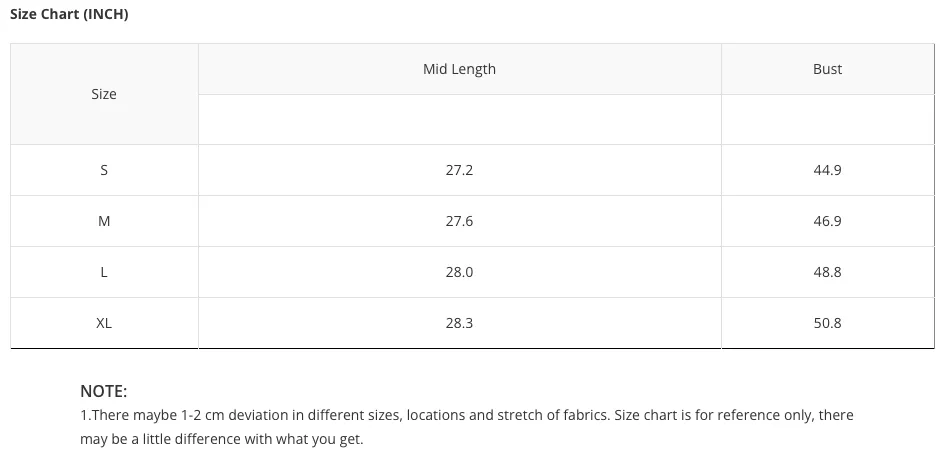This screenshot has width=944, height=465.
Task: Click the 28.0 mid length cell
Action: [x=459, y=272]
